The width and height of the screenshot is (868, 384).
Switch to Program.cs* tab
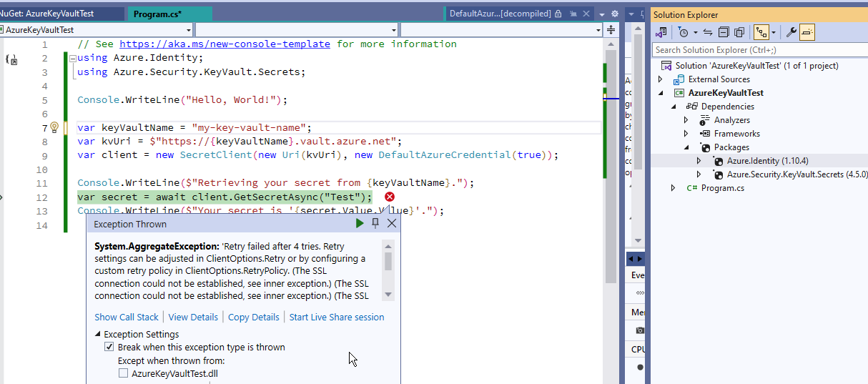pos(170,14)
